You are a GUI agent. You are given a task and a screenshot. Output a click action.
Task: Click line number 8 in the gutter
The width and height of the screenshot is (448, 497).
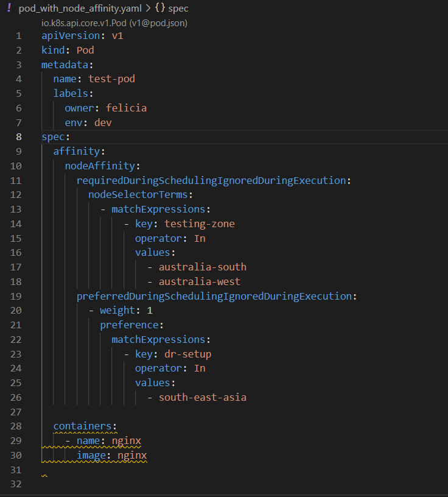[19, 137]
